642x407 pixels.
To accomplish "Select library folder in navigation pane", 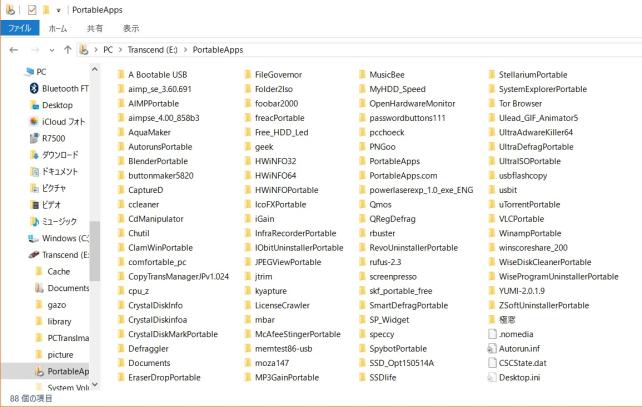I will 53,321.
